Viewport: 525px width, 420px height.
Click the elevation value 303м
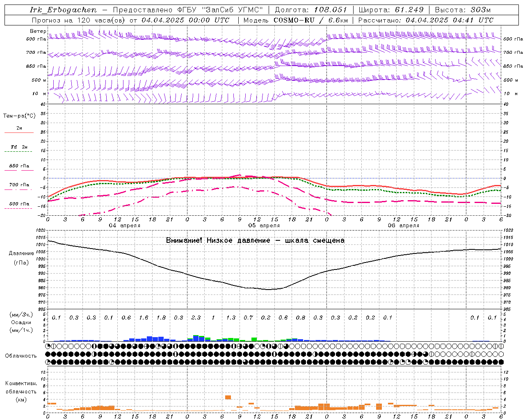[481, 10]
